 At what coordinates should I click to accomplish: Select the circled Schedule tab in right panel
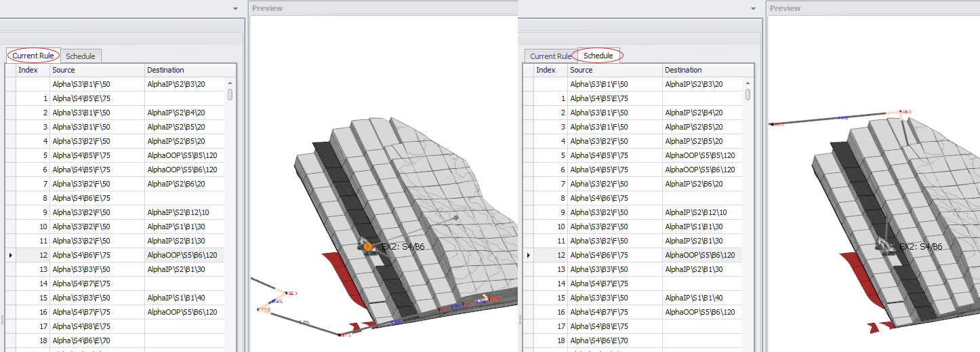(x=598, y=56)
